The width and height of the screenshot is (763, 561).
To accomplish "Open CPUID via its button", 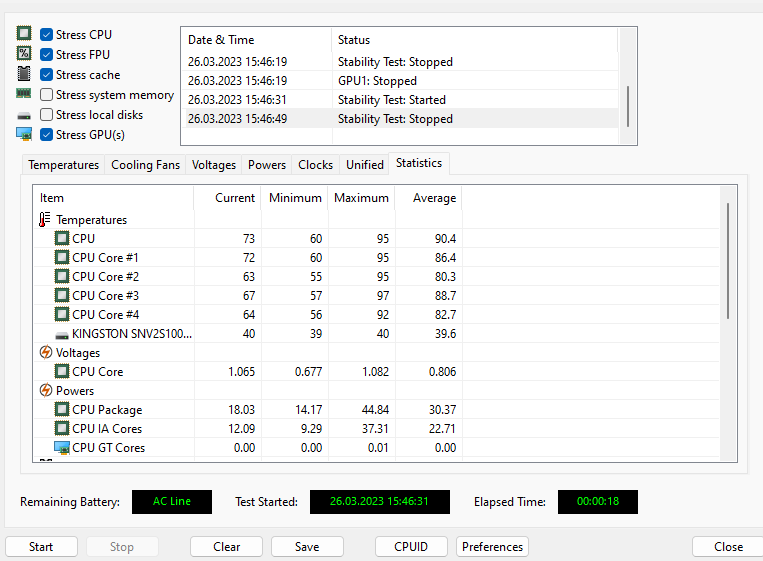I will tap(411, 546).
